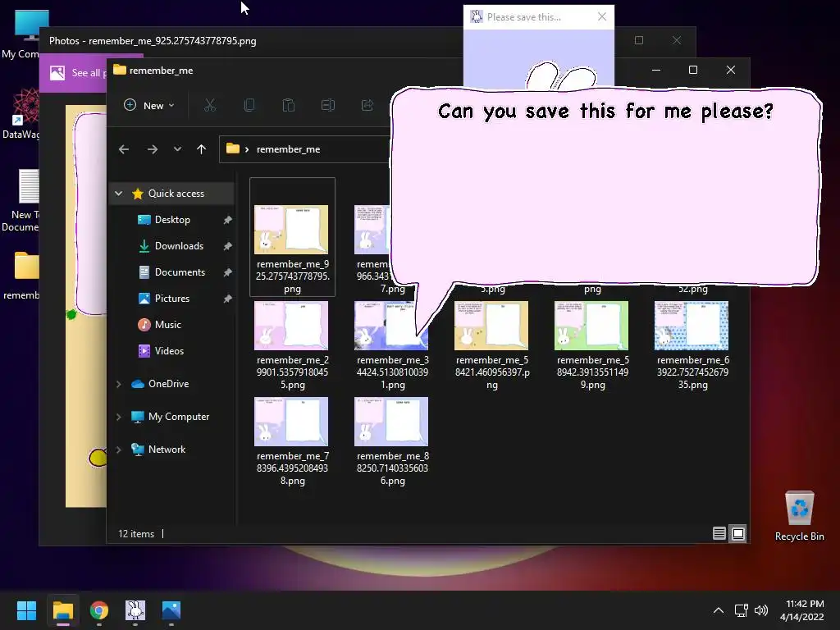Viewport: 840px width, 630px height.
Task: Collapse the Quick access tree node
Action: pyautogui.click(x=119, y=194)
